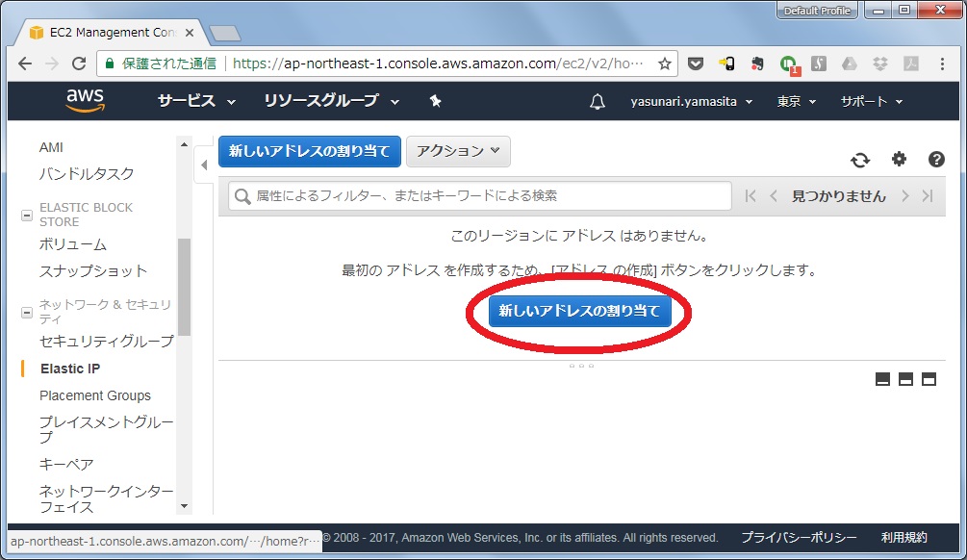Collapse the left navigation pane arrow
This screenshot has height=560, width=967.
(x=204, y=165)
